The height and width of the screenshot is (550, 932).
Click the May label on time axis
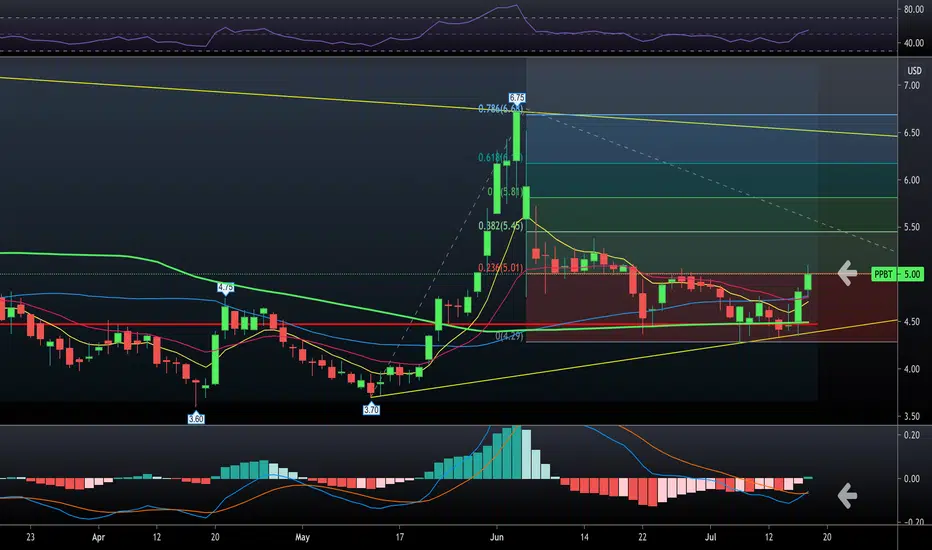[x=303, y=537]
